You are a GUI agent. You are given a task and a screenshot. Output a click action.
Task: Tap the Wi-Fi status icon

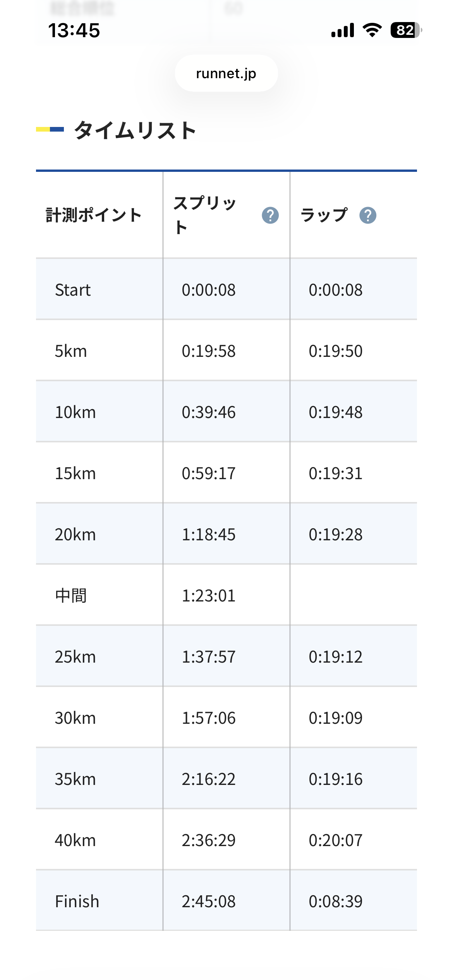coord(372,30)
